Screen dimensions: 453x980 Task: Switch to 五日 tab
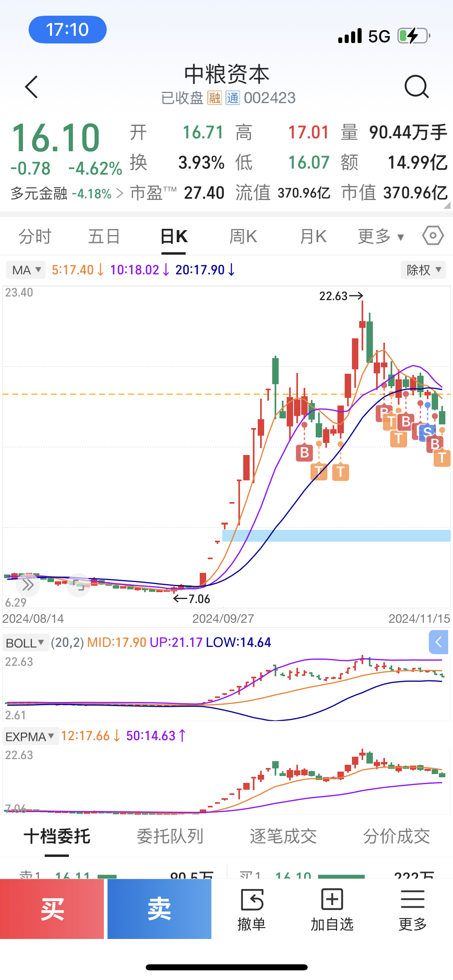(104, 237)
